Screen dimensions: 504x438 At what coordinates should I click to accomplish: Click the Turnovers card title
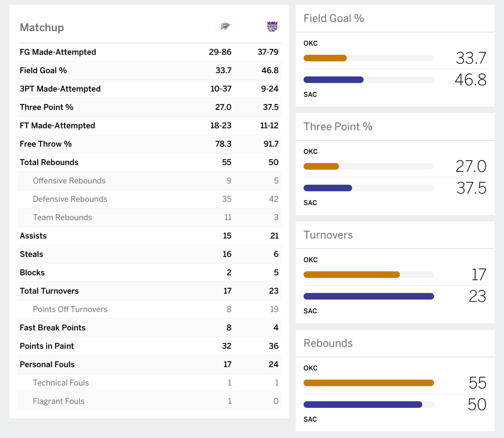pos(328,235)
